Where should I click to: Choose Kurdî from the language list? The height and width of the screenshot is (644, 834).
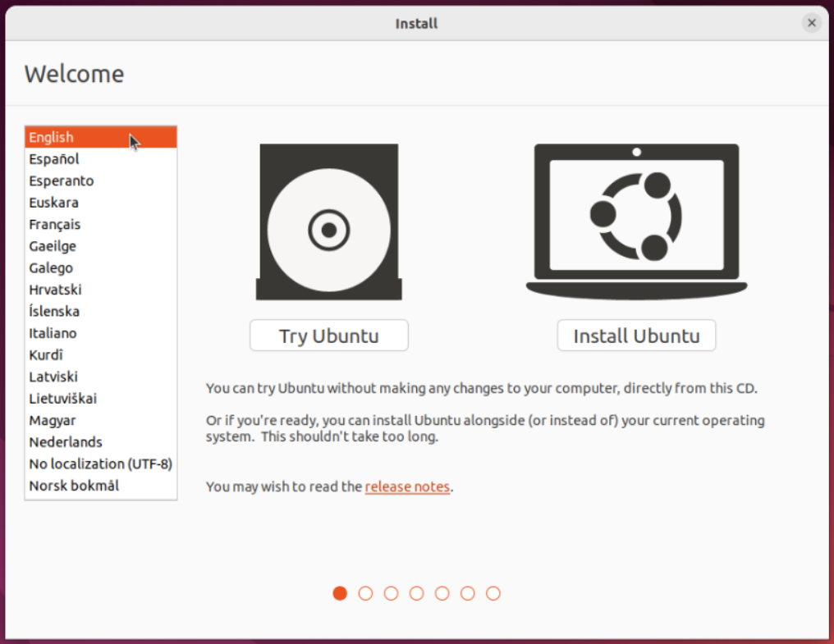pos(46,355)
